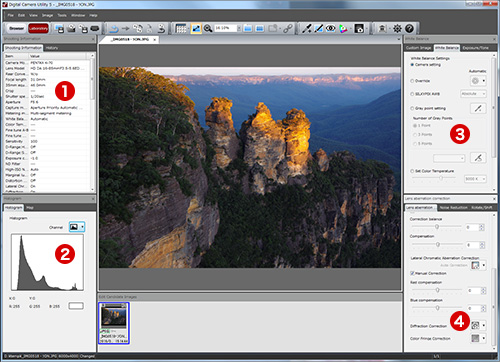Click the Blue compensation slider handle
Image resolution: width=500 pixels, height=363 pixels.
pyautogui.click(x=437, y=308)
